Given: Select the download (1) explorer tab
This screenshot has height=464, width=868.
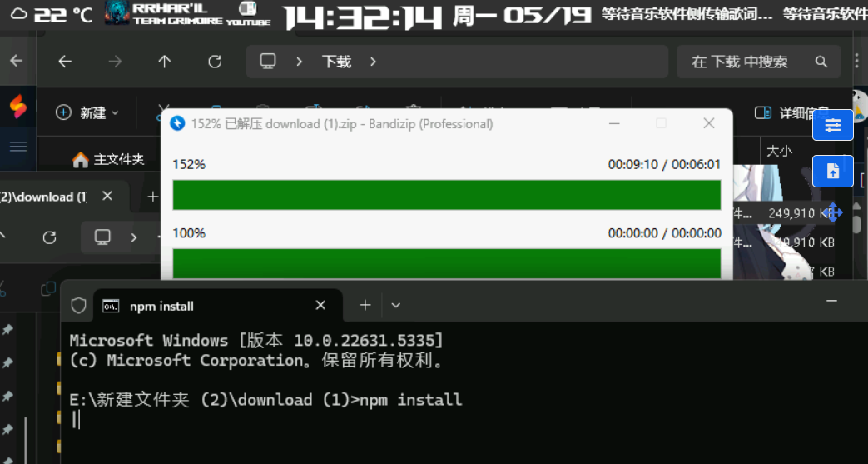Looking at the screenshot, I should pos(50,197).
